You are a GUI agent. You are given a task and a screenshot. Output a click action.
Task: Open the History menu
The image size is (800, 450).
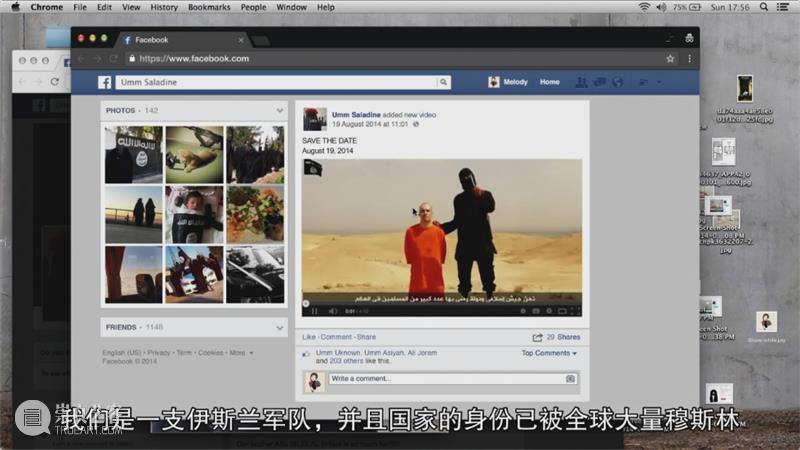(164, 7)
